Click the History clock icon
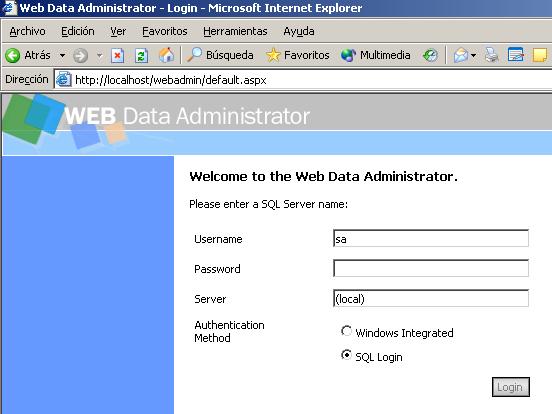This screenshot has height=414, width=552. [430, 55]
